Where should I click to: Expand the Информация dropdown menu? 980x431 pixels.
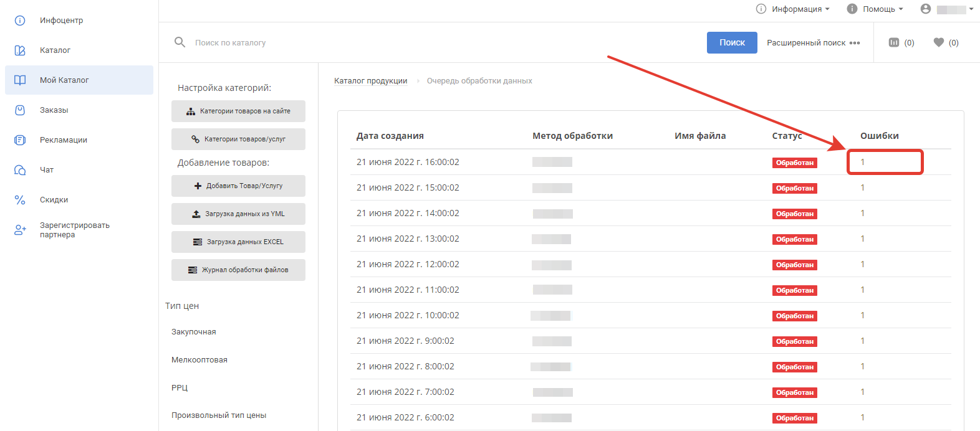(793, 9)
